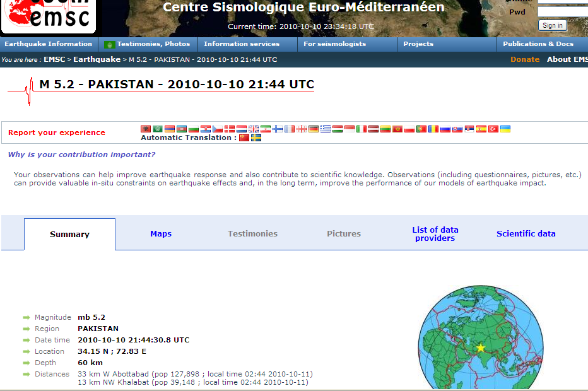Open "Why is your contribution important?"
The height and width of the screenshot is (391, 588).
click(x=82, y=155)
